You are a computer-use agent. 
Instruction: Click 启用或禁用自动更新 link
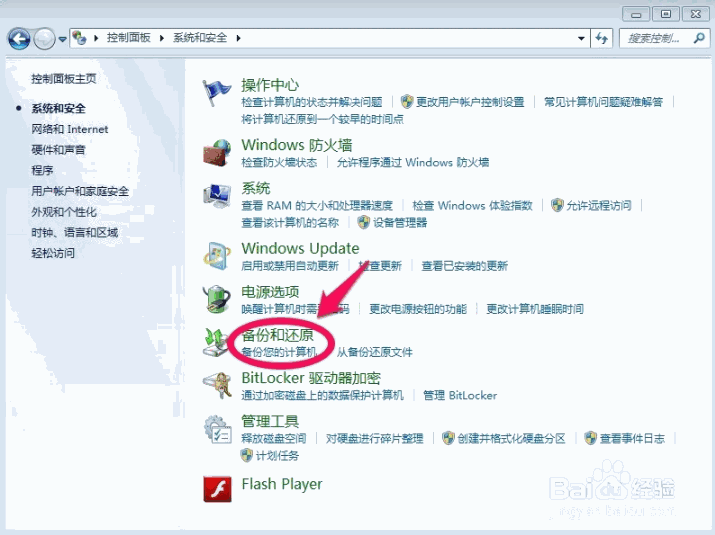[290, 266]
